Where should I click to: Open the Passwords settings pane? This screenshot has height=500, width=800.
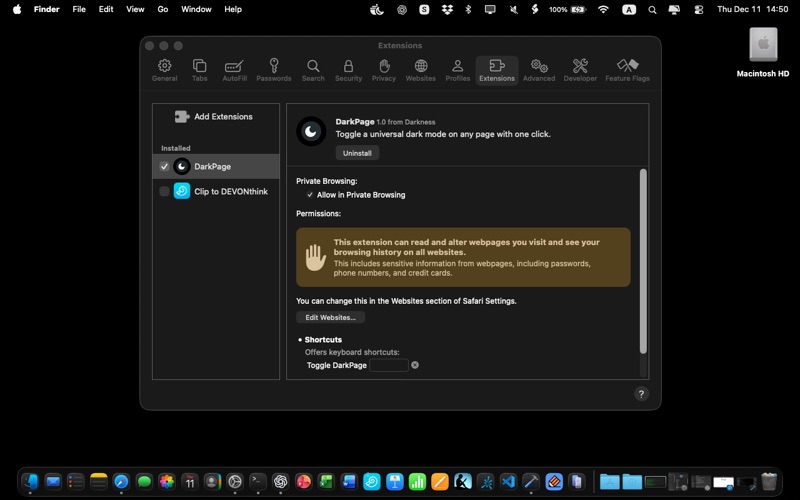coord(273,70)
